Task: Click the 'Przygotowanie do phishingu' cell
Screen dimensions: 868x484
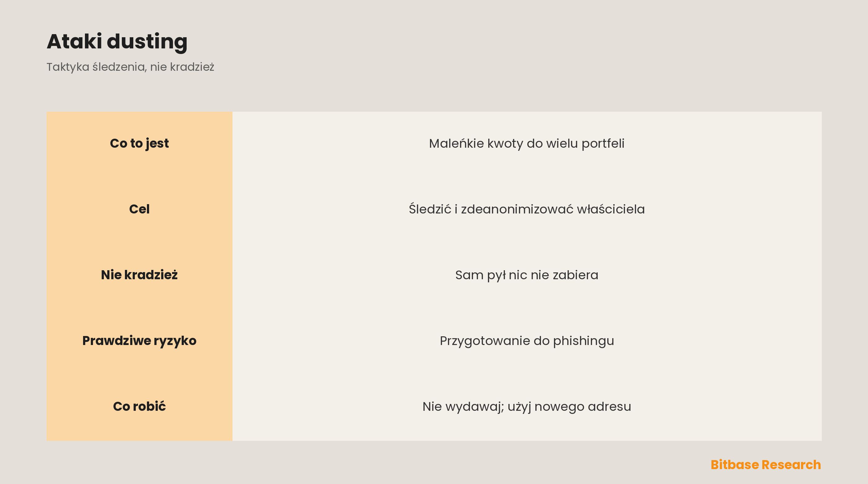Action: pos(527,341)
